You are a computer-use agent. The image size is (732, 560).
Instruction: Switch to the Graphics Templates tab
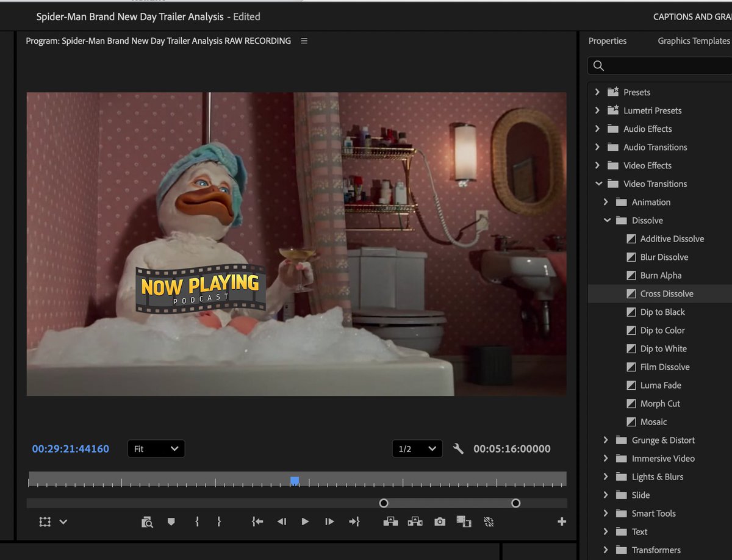click(x=694, y=41)
